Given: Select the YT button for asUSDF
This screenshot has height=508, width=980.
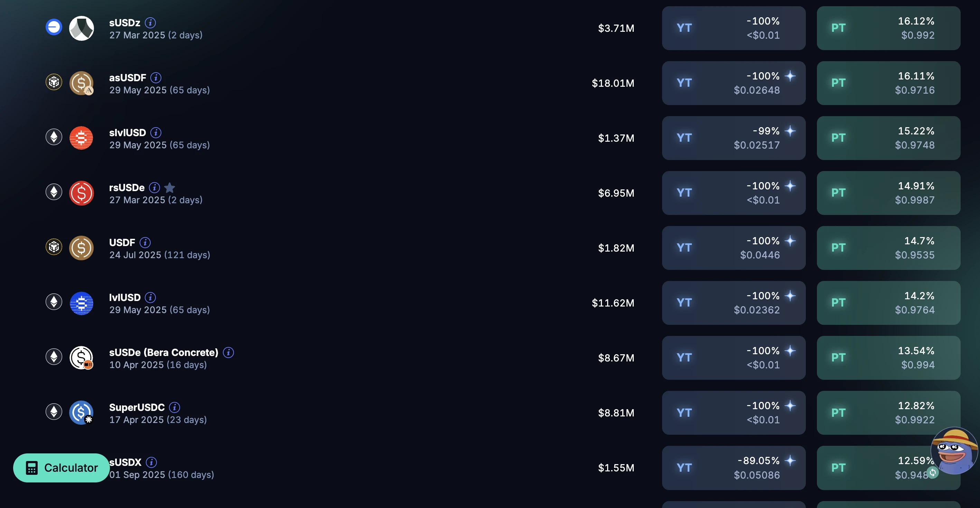Looking at the screenshot, I should tap(734, 83).
